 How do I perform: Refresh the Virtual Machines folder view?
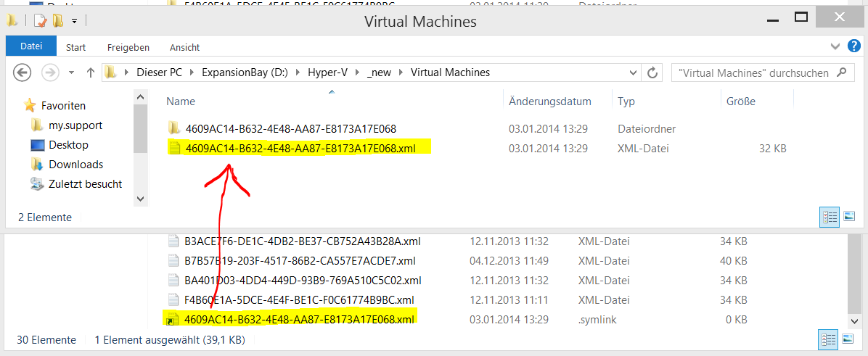coord(652,73)
